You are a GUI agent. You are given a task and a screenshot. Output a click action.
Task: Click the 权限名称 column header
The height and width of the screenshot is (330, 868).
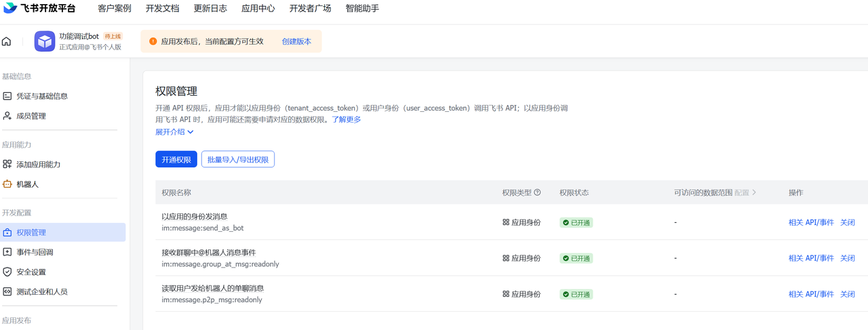pos(176,192)
